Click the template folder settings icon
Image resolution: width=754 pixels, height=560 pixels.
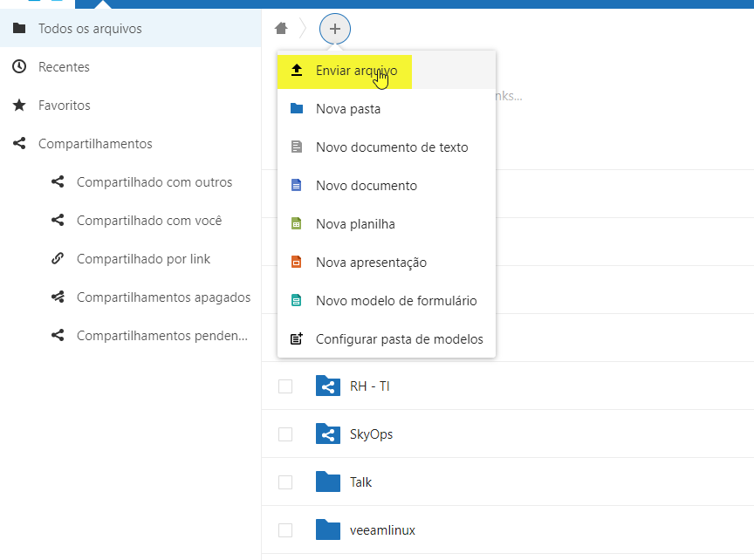point(297,338)
